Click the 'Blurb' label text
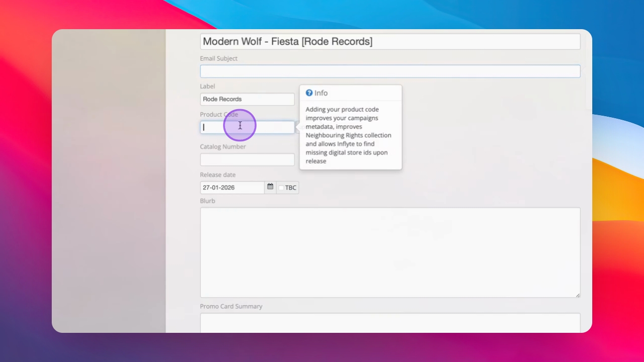 pyautogui.click(x=207, y=201)
